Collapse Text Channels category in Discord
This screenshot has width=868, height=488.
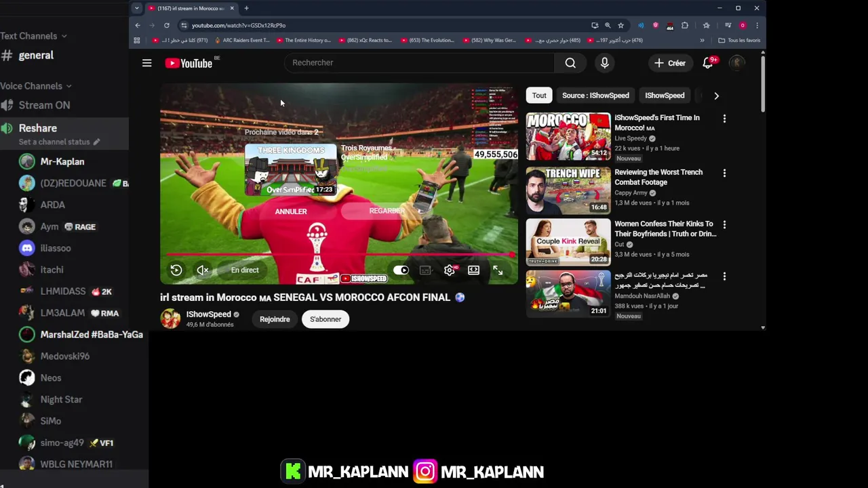click(33, 36)
